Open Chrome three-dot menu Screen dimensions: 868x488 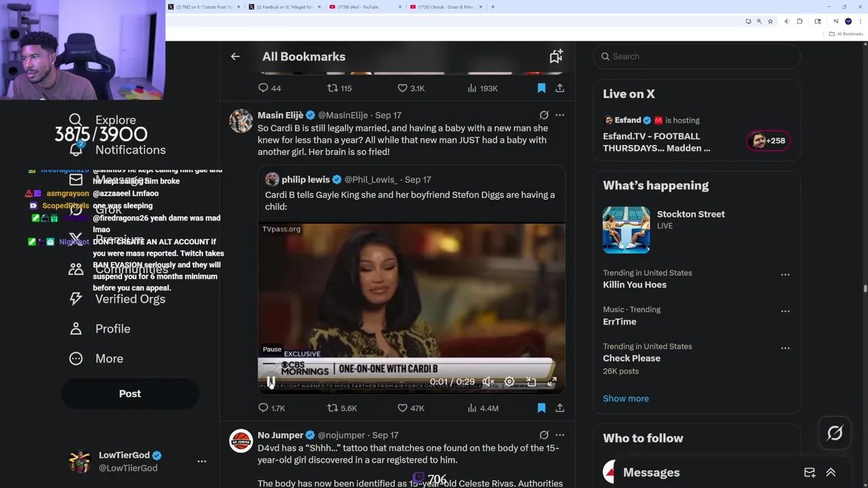tap(860, 22)
